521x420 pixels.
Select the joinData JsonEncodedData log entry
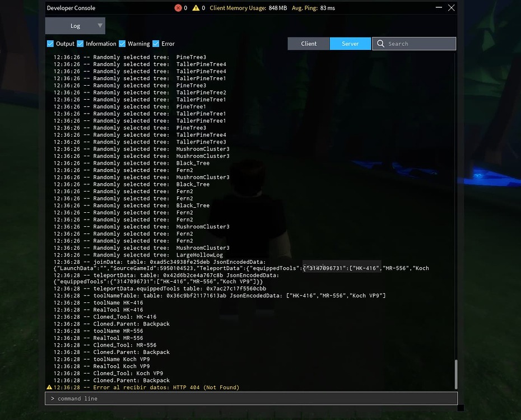click(157, 262)
